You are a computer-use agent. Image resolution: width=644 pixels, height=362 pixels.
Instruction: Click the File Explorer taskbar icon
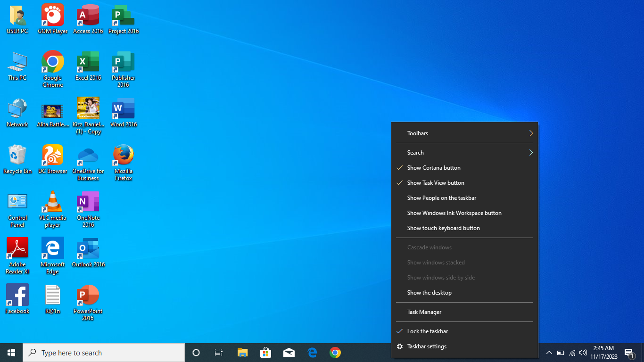point(242,353)
